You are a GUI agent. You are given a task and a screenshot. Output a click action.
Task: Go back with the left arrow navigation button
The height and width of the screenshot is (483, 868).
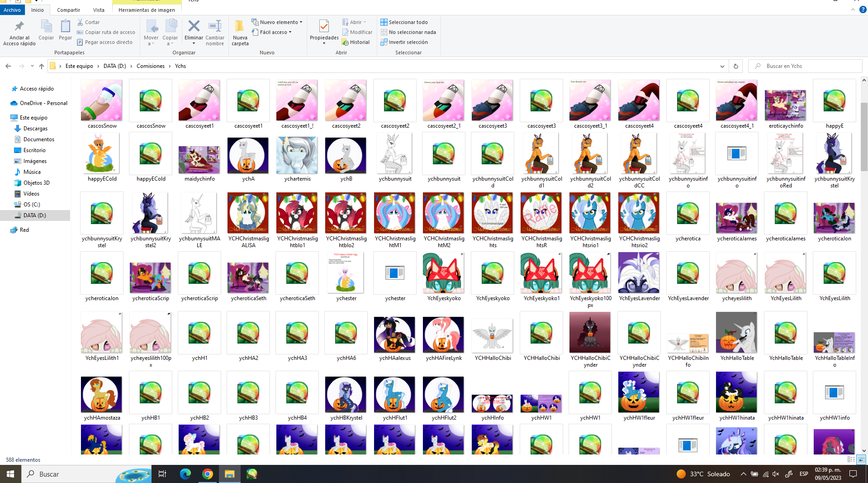(x=8, y=66)
